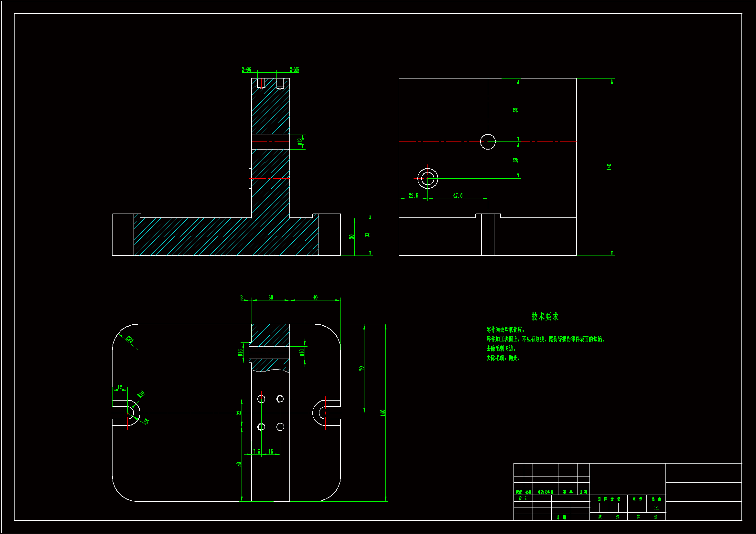
Task: Click the 技术要求 heading text
Action: click(x=545, y=316)
